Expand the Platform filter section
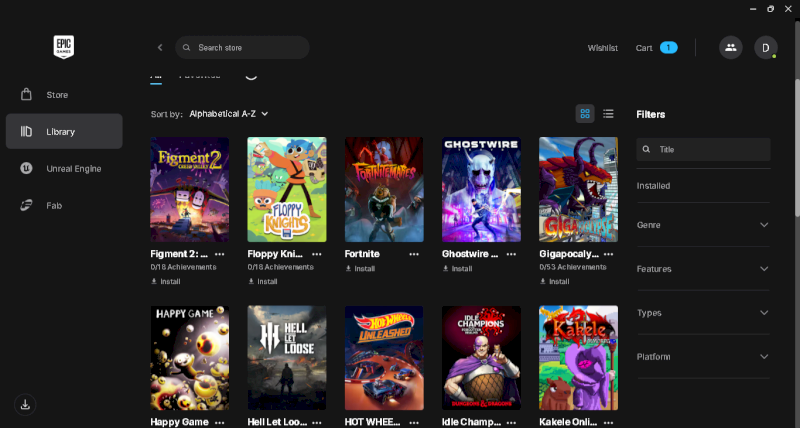This screenshot has width=800, height=428. coord(703,357)
